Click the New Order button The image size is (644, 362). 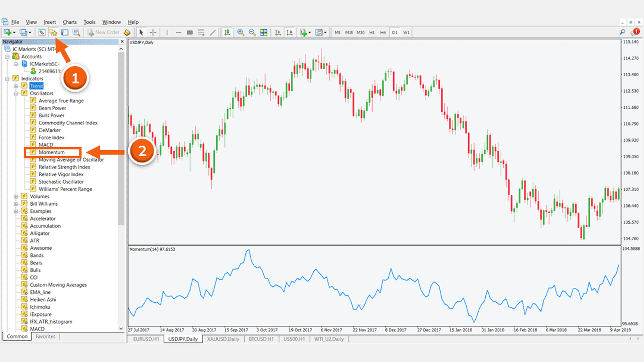pyautogui.click(x=103, y=33)
